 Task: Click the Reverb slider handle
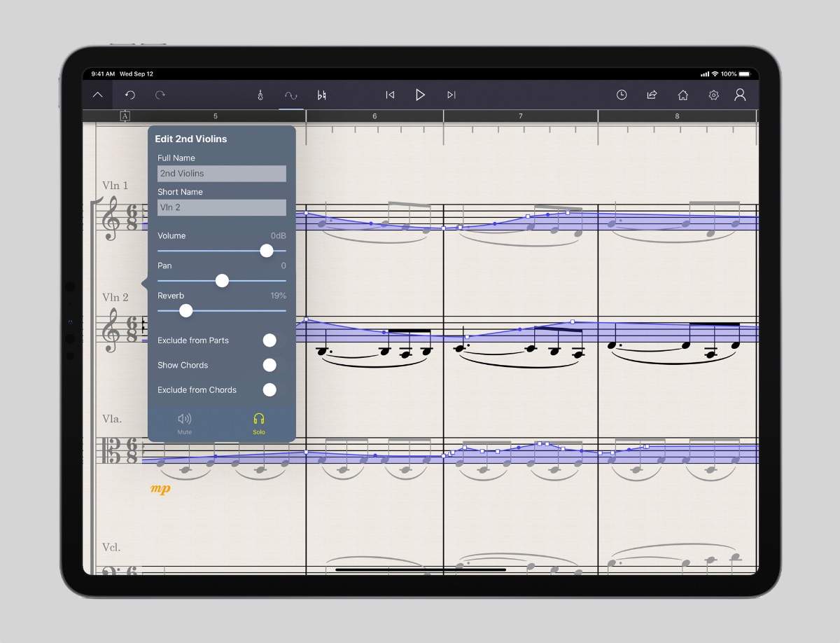click(x=186, y=310)
